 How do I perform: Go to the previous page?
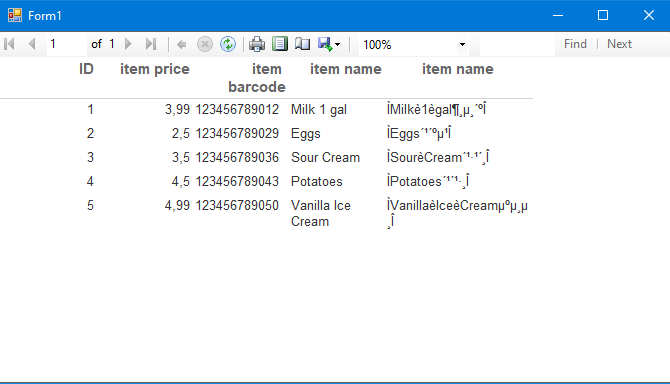32,44
